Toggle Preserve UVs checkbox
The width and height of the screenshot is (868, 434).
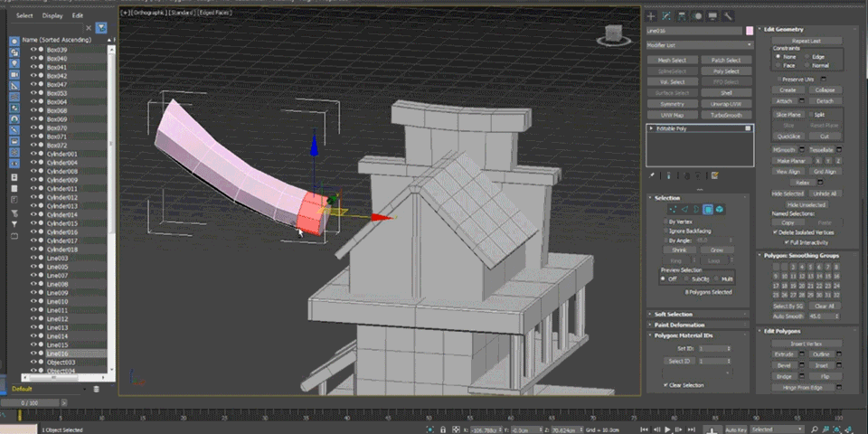coord(779,80)
